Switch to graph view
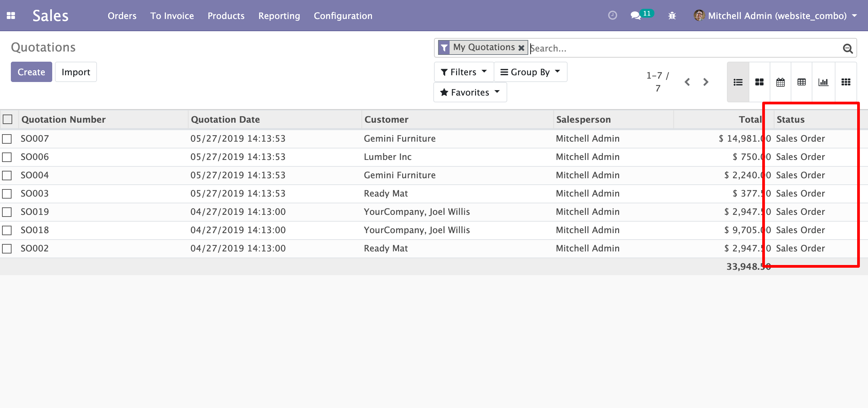This screenshot has height=408, width=868. (x=823, y=82)
